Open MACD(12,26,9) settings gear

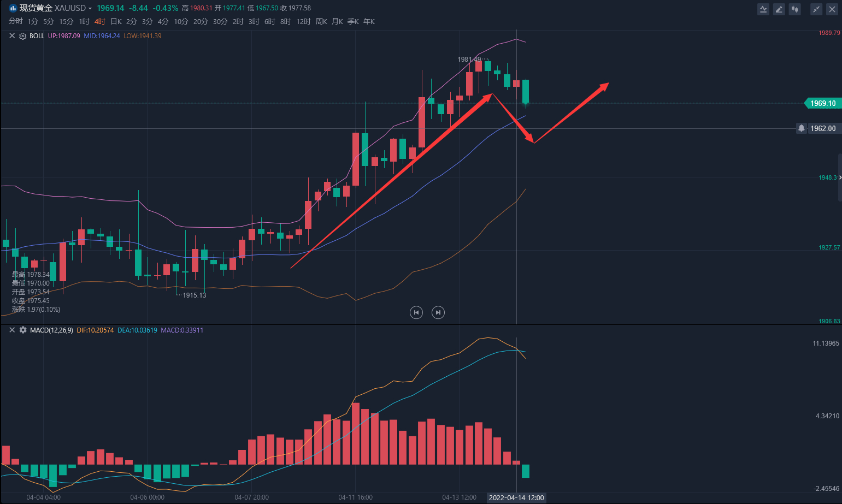23,330
